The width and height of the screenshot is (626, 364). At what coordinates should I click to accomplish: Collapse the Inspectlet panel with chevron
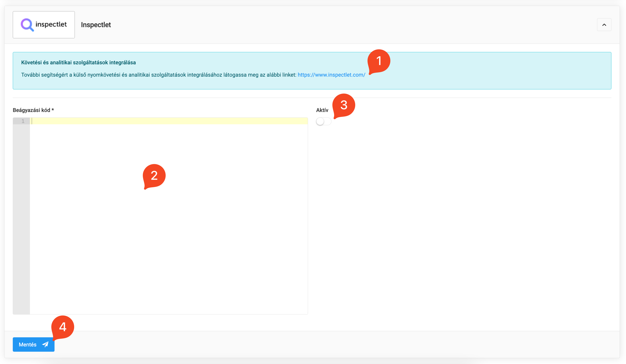pos(604,25)
